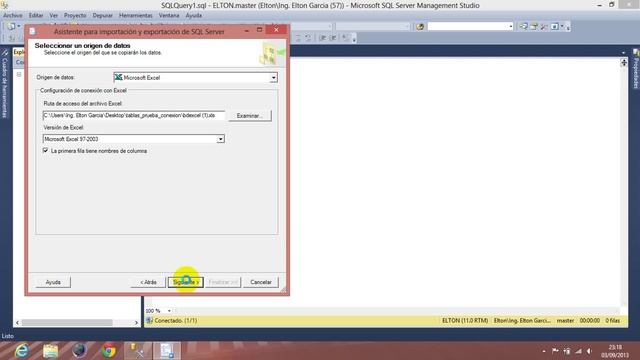Click the Properties window toolbar icon
The width and height of the screenshot is (640, 360).
coord(524,27)
